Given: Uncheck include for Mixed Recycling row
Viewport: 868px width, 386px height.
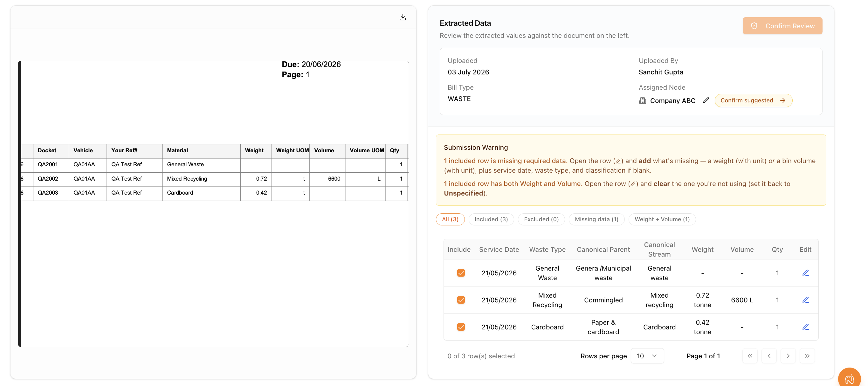Looking at the screenshot, I should click(461, 300).
